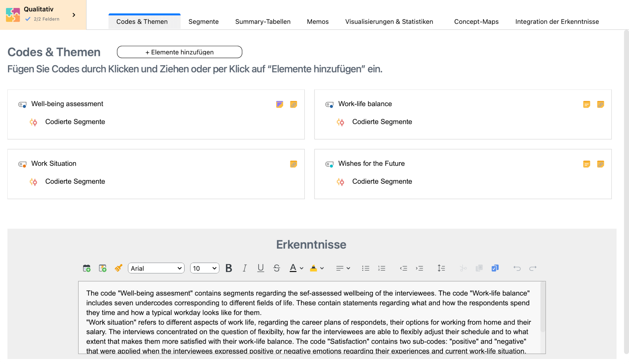The height and width of the screenshot is (364, 629).
Task: Open the memo on the Work-life balance code
Action: [x=587, y=104]
